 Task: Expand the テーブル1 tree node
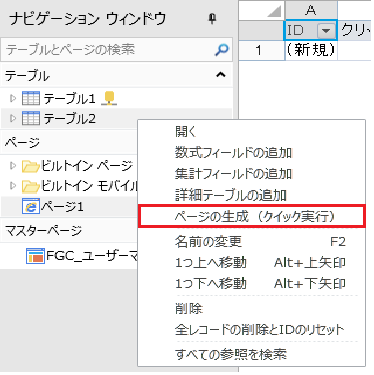13,98
